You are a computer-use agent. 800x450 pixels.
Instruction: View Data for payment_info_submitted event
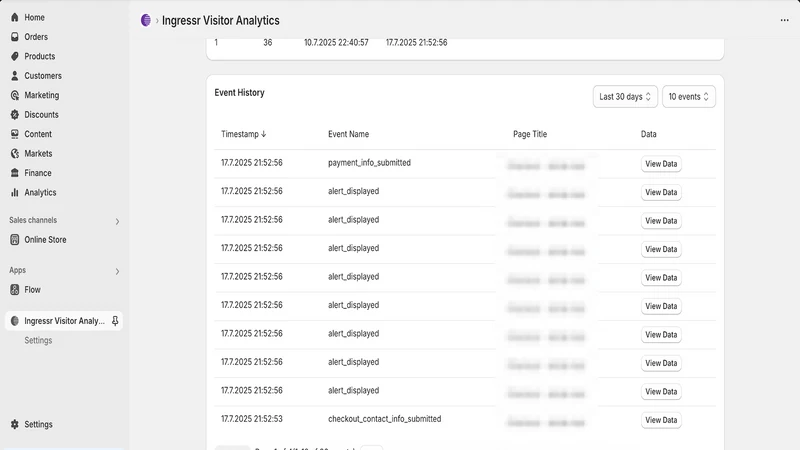(x=661, y=164)
